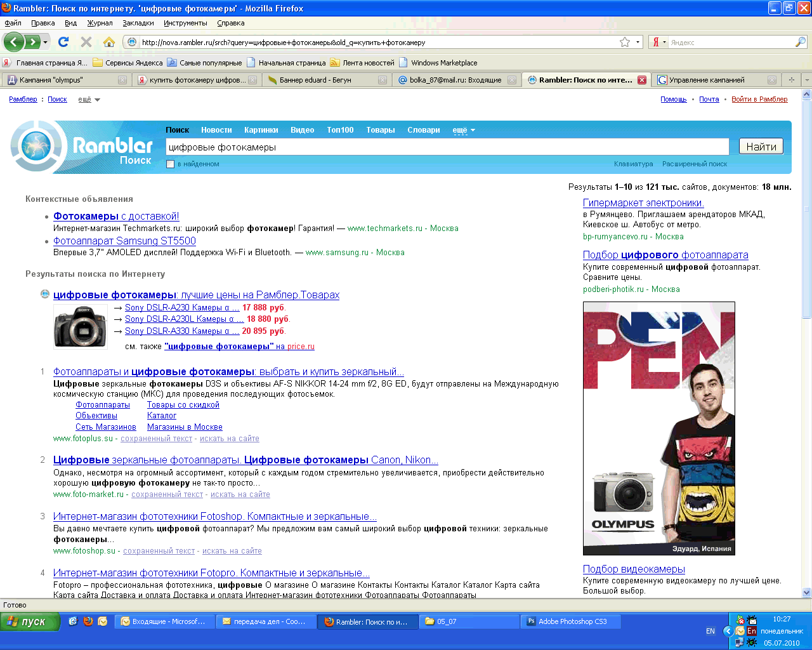This screenshot has height=650, width=812.
Task: Open the Firefox home page
Action: pyautogui.click(x=109, y=42)
